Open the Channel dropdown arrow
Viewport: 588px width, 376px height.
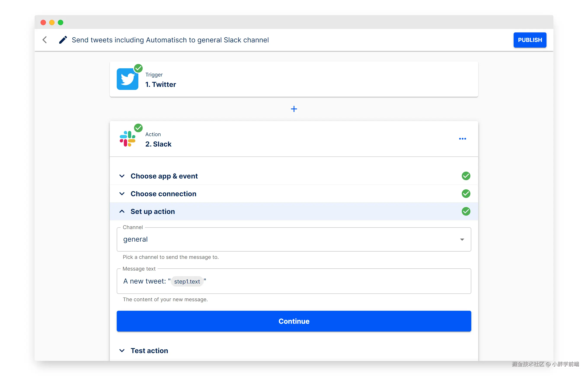tap(462, 239)
